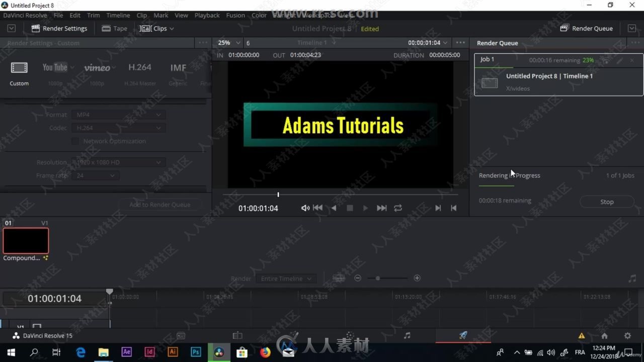The image size is (644, 362).
Task: Open the Render Settings options three-dot menu
Action: (x=202, y=43)
